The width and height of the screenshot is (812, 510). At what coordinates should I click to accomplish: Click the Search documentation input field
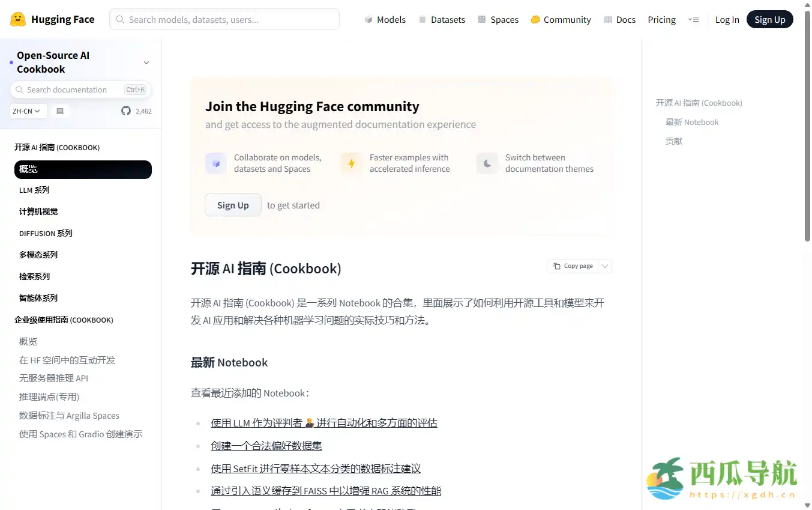(78, 90)
